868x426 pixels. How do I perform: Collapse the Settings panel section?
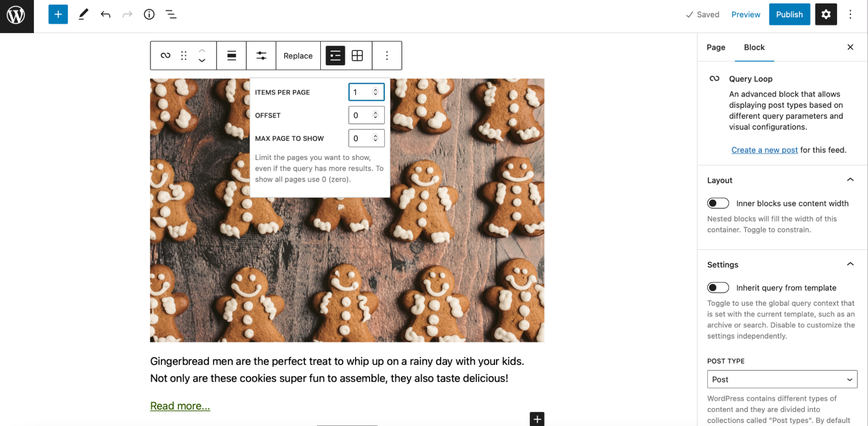pyautogui.click(x=850, y=264)
